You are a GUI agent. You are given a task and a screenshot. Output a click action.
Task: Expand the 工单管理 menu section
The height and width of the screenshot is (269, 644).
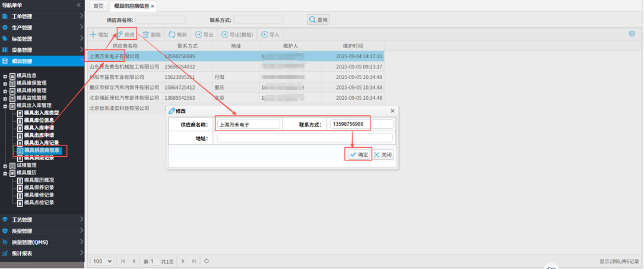[x=42, y=16]
